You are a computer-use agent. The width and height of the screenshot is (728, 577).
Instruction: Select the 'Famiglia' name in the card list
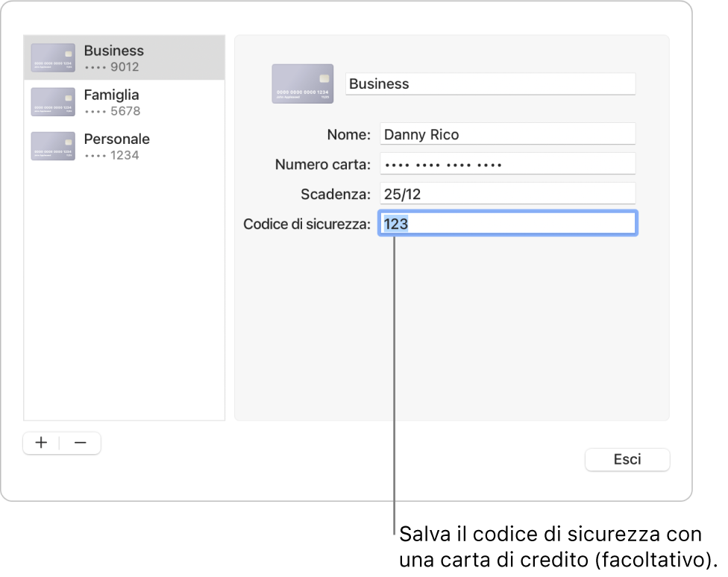coord(111,95)
